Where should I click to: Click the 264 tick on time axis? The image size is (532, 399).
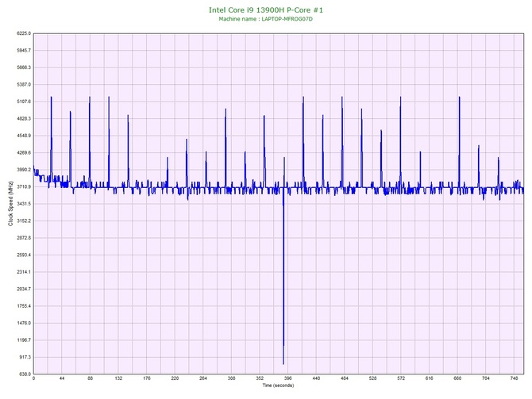click(x=203, y=378)
